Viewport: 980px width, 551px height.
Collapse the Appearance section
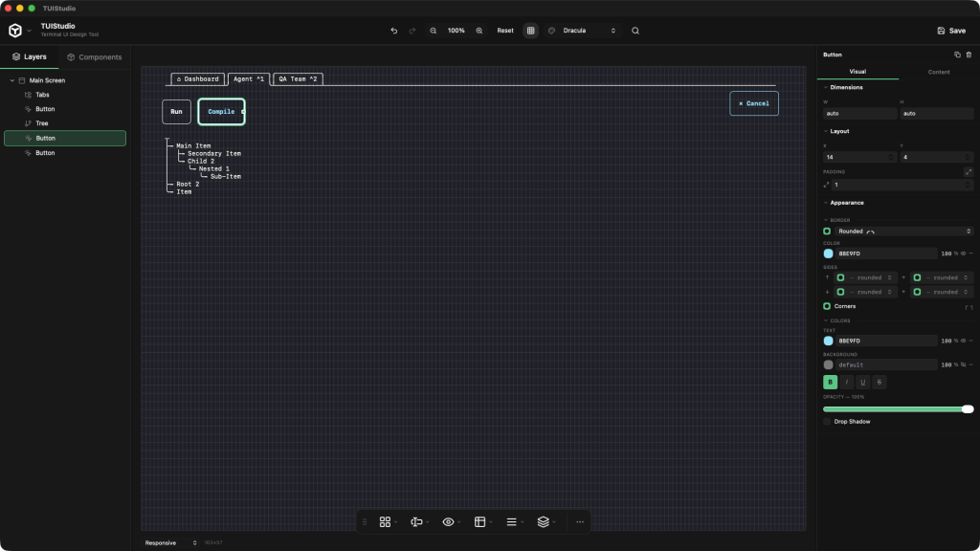click(826, 203)
